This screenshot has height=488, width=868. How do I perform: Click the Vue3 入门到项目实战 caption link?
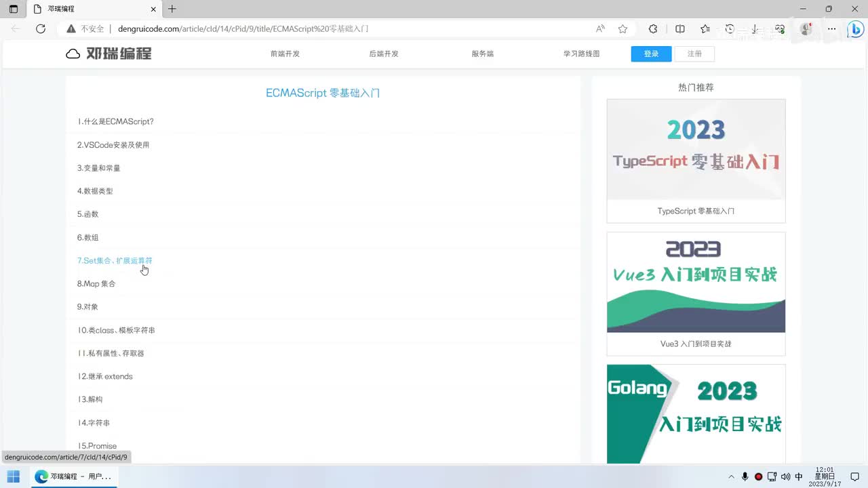[696, 344]
